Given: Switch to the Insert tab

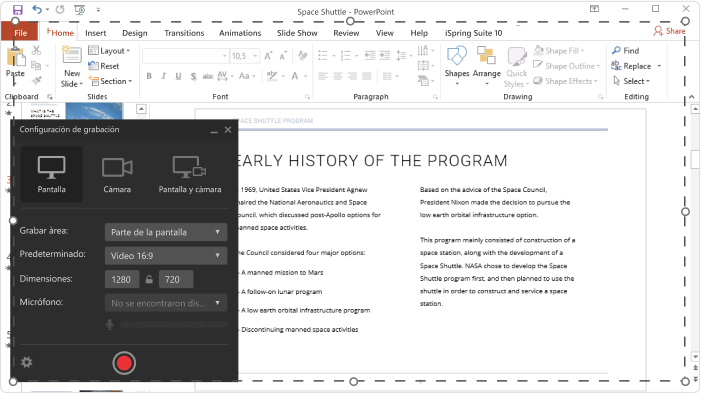Looking at the screenshot, I should [x=96, y=33].
